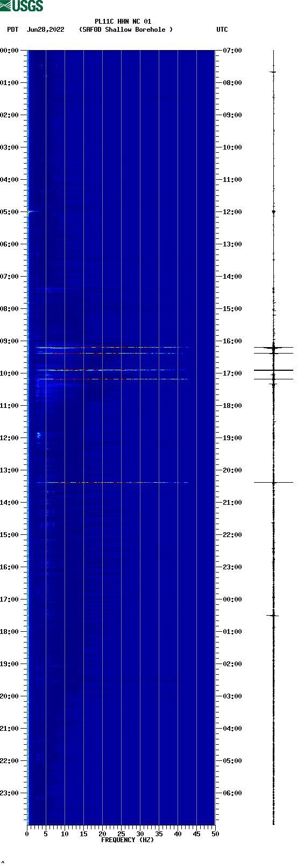The height and width of the screenshot is (868, 297).
Task: Click the 05:00 PDT time label
Action: tap(9, 212)
